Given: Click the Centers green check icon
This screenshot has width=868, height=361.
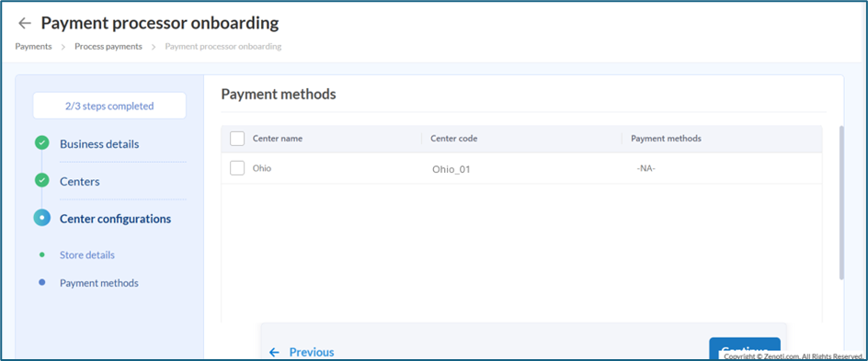Looking at the screenshot, I should tap(41, 180).
